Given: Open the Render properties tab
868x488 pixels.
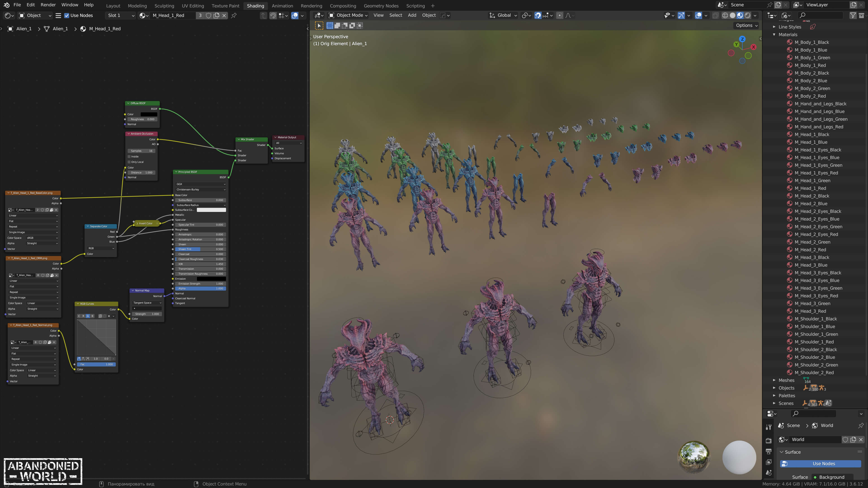Looking at the screenshot, I should click(x=769, y=441).
